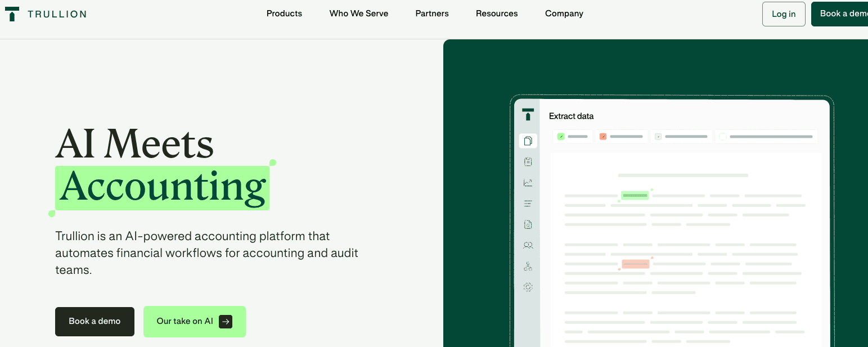868x347 pixels.
Task: Click the clipboard checklist sidebar icon
Action: click(x=528, y=162)
